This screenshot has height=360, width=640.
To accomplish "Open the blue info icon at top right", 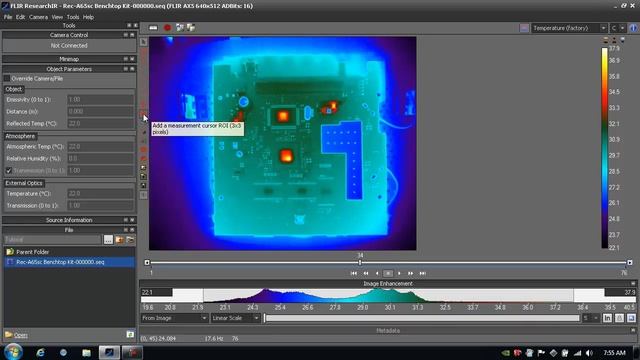I will [x=633, y=28].
